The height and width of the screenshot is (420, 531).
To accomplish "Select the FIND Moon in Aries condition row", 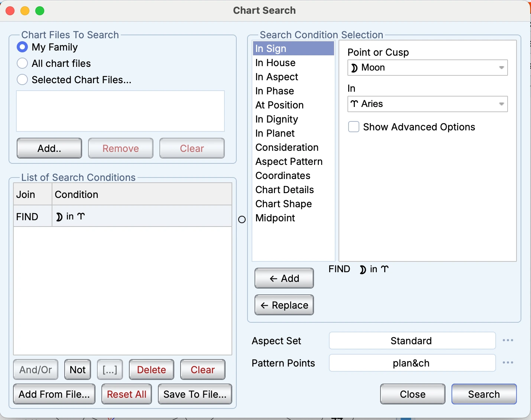I will 123,216.
